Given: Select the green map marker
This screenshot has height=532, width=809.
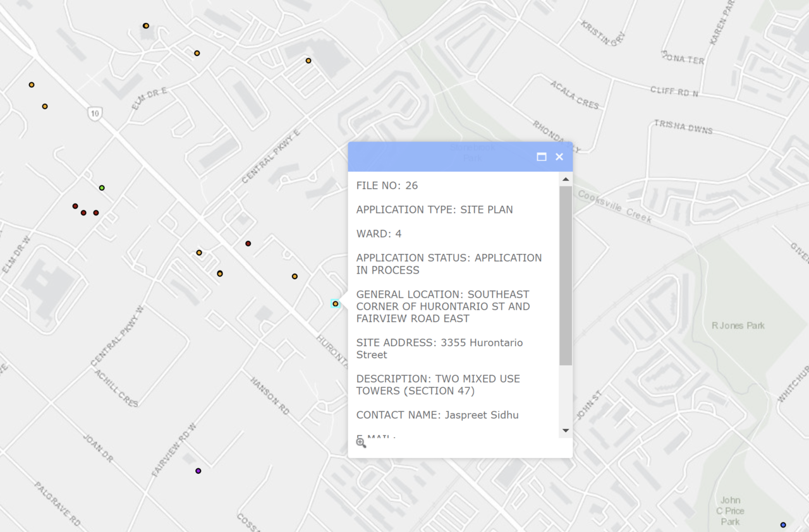Looking at the screenshot, I should 102,188.
